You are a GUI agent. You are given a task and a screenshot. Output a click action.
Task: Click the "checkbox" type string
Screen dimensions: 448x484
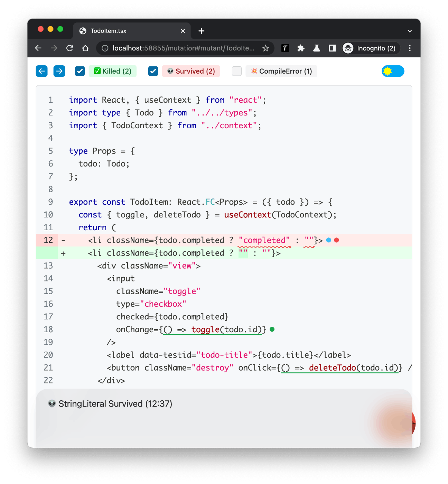[x=163, y=304]
